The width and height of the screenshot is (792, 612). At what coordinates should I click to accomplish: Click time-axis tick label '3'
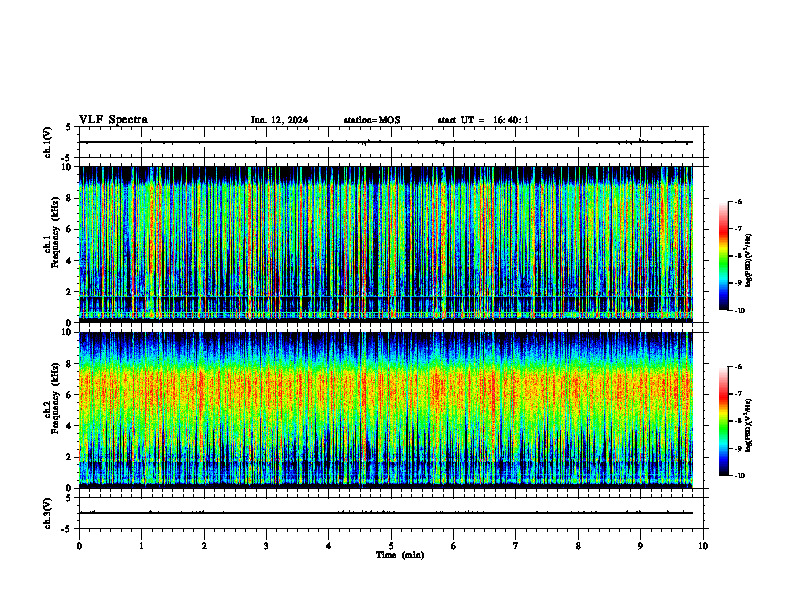(266, 546)
